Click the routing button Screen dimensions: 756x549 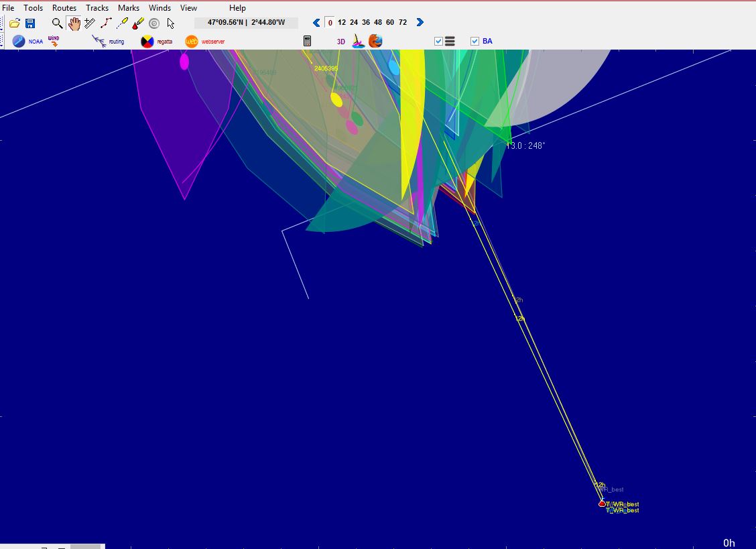click(108, 42)
